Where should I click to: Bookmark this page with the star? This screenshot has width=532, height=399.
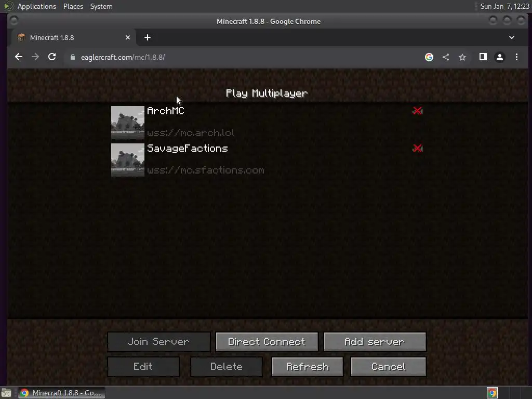[x=462, y=57]
